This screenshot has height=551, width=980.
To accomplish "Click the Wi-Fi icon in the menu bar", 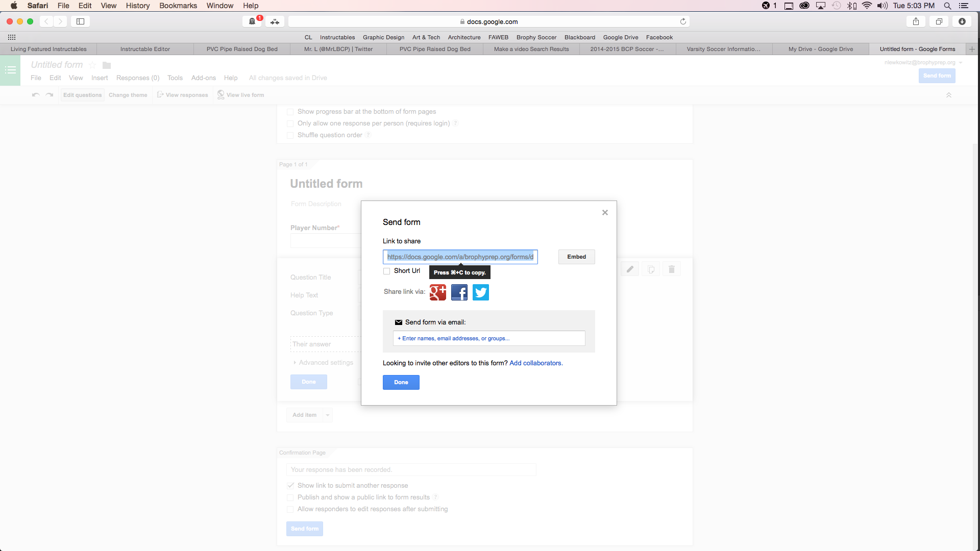I will [867, 6].
